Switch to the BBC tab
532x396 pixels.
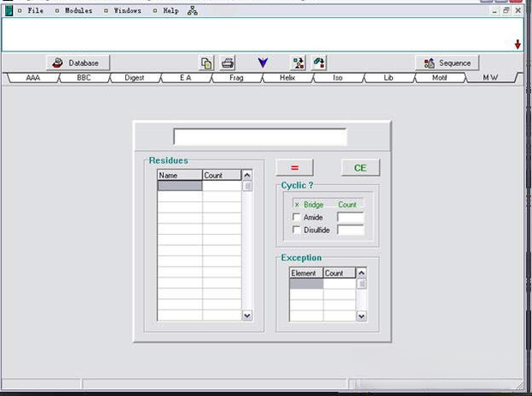pos(84,78)
